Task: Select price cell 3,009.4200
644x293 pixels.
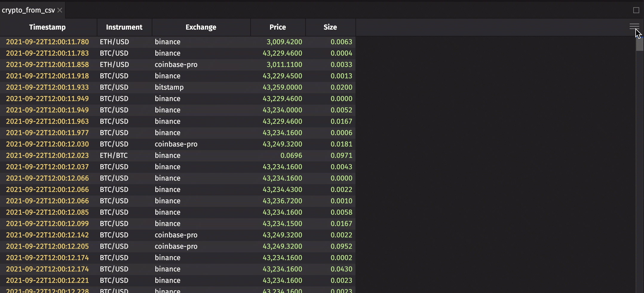Action: point(284,42)
